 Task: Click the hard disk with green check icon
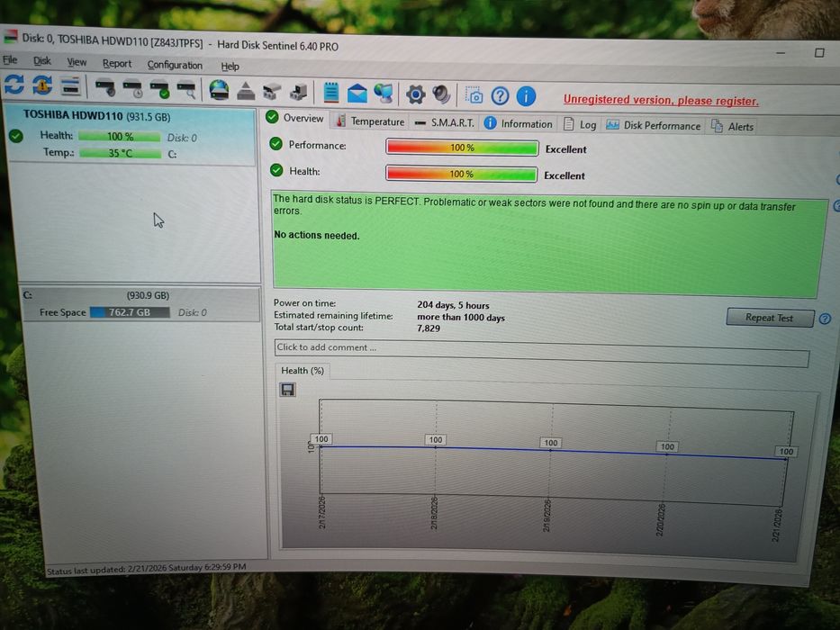pyautogui.click(x=159, y=89)
